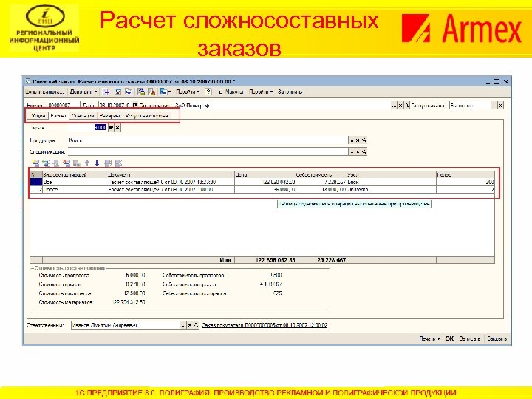This screenshot has height=399, width=532.
Task: Click the Себестоимость column header
Action: tap(321, 174)
